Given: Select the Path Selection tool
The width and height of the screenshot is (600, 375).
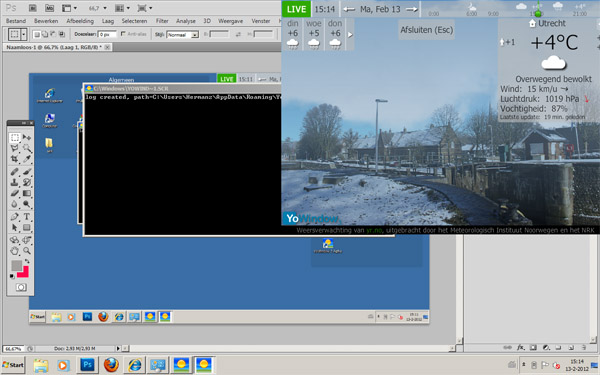Looking at the screenshot, I should [x=15, y=228].
